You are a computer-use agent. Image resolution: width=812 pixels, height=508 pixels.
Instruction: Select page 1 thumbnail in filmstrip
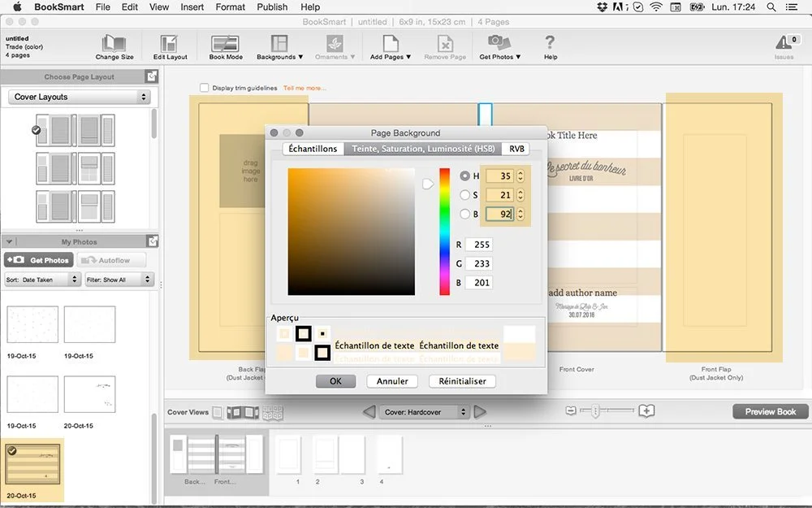(290, 456)
